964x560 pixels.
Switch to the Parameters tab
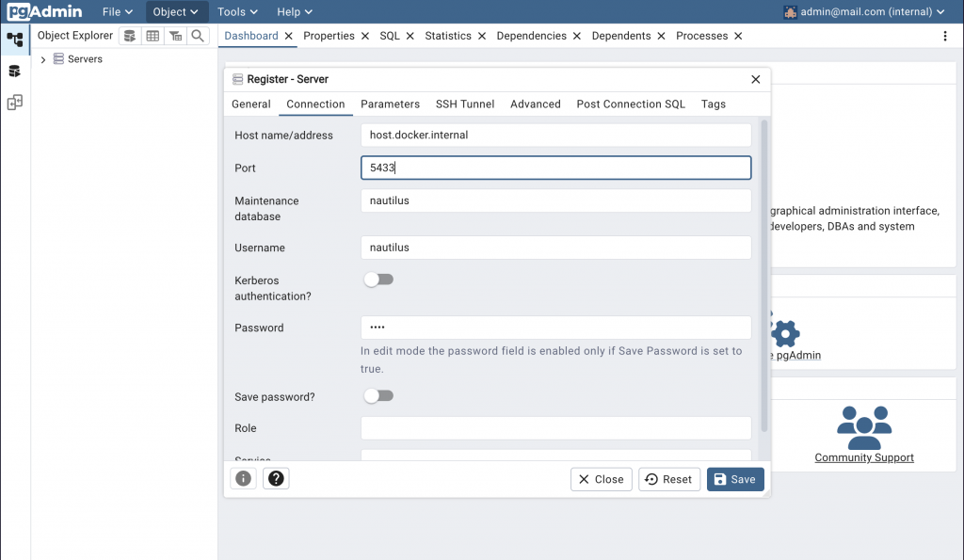[x=390, y=104]
